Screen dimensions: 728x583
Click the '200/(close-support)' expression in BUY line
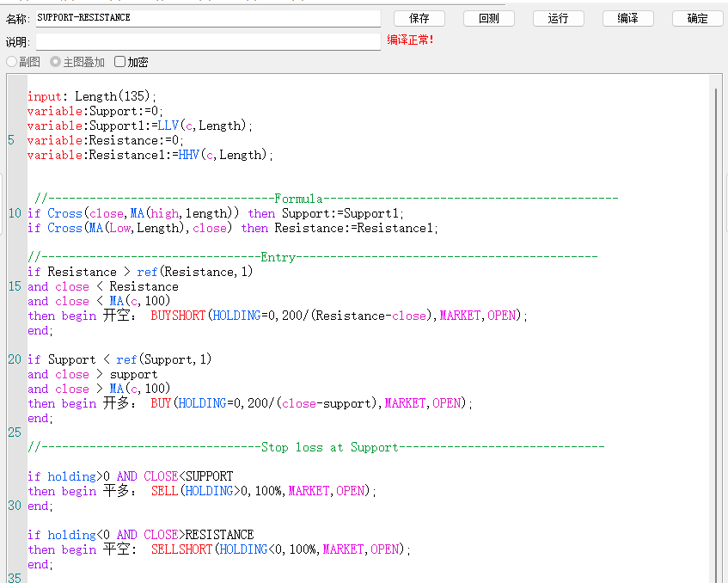312,403
